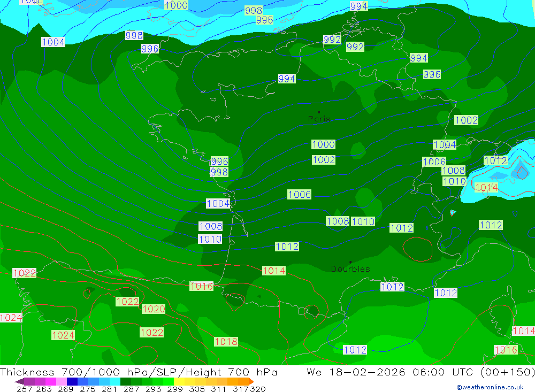Screen dimensions: 535x392
Task: Click the legend value 299
Action: [175, 389]
